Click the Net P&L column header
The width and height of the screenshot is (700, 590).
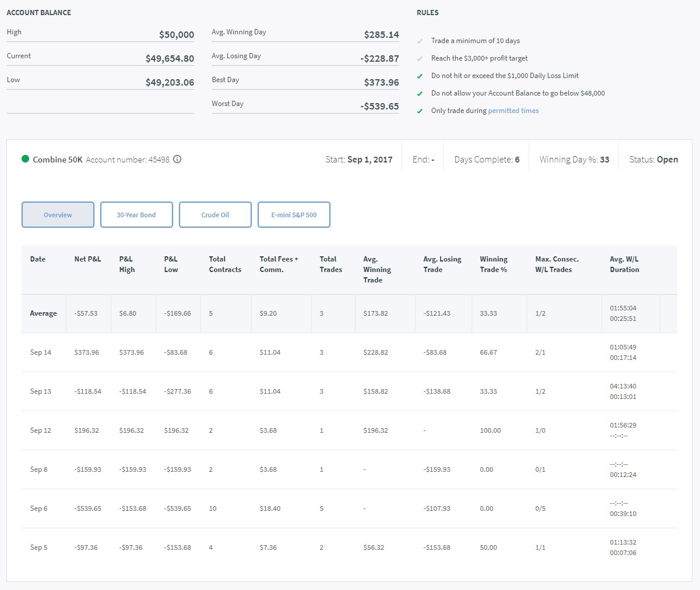pos(87,259)
